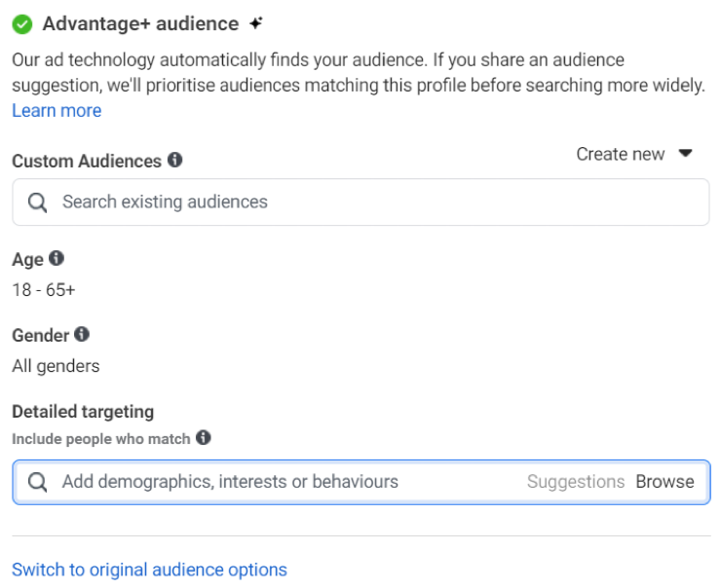
Task: Click the green checkmark beside Advantage+ audience
Action: [x=21, y=24]
